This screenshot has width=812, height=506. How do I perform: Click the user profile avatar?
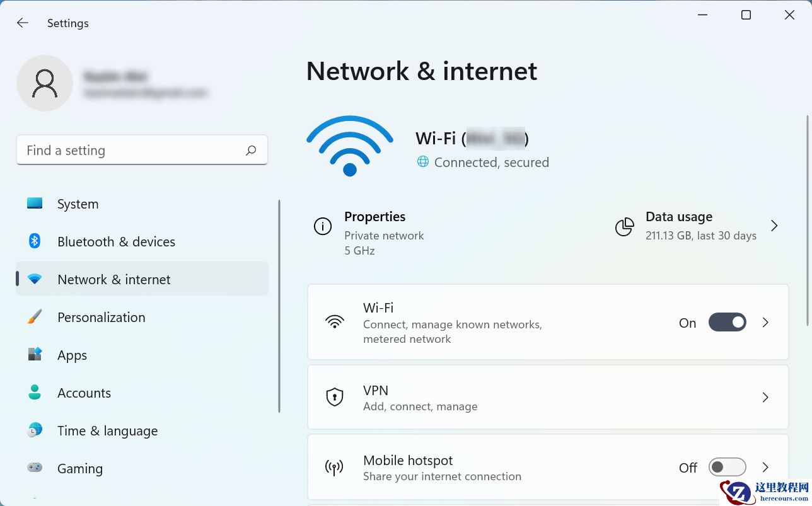click(45, 83)
